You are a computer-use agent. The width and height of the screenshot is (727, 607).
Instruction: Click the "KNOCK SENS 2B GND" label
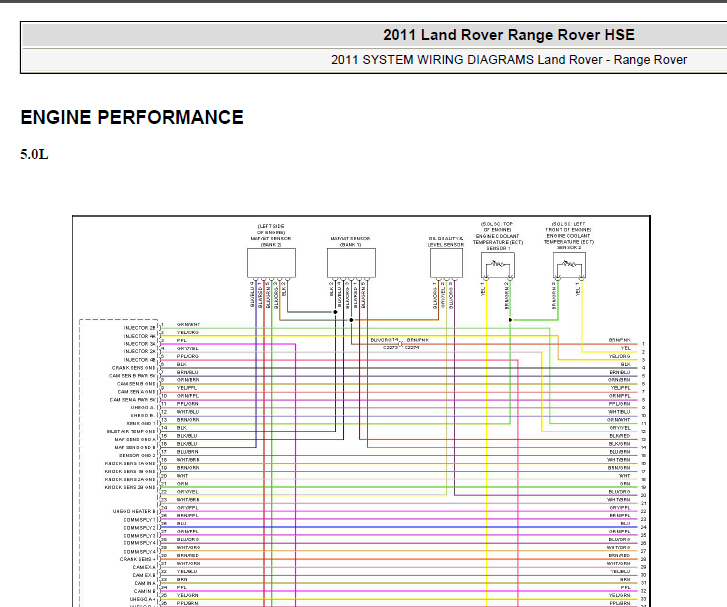(x=130, y=487)
